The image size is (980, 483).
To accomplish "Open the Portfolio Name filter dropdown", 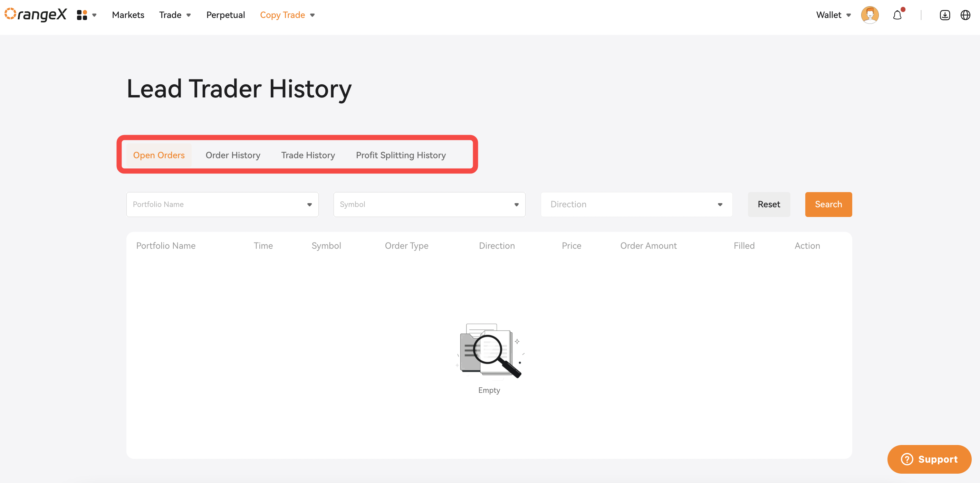I will 222,205.
